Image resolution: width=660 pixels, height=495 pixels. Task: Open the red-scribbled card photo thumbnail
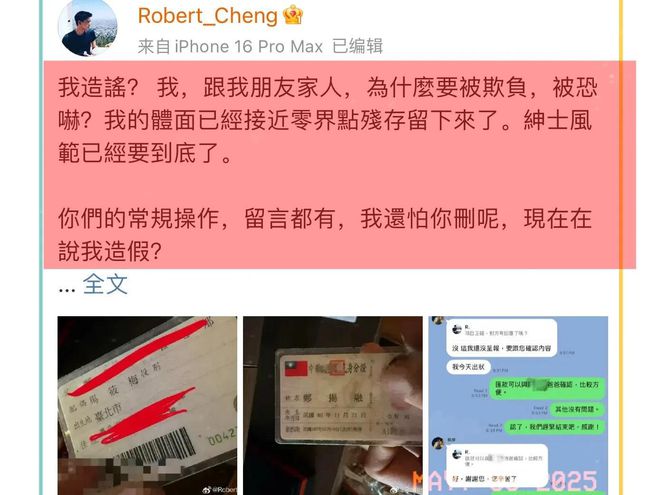point(147,405)
